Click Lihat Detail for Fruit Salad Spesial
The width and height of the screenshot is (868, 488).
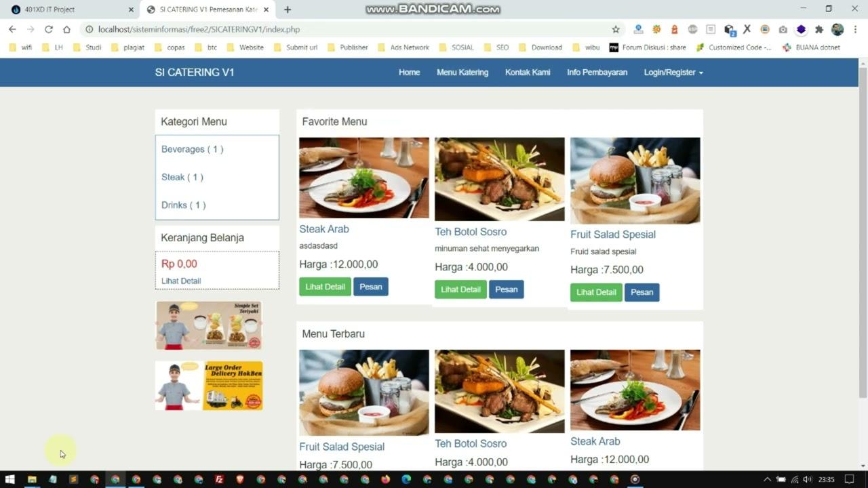[596, 292]
